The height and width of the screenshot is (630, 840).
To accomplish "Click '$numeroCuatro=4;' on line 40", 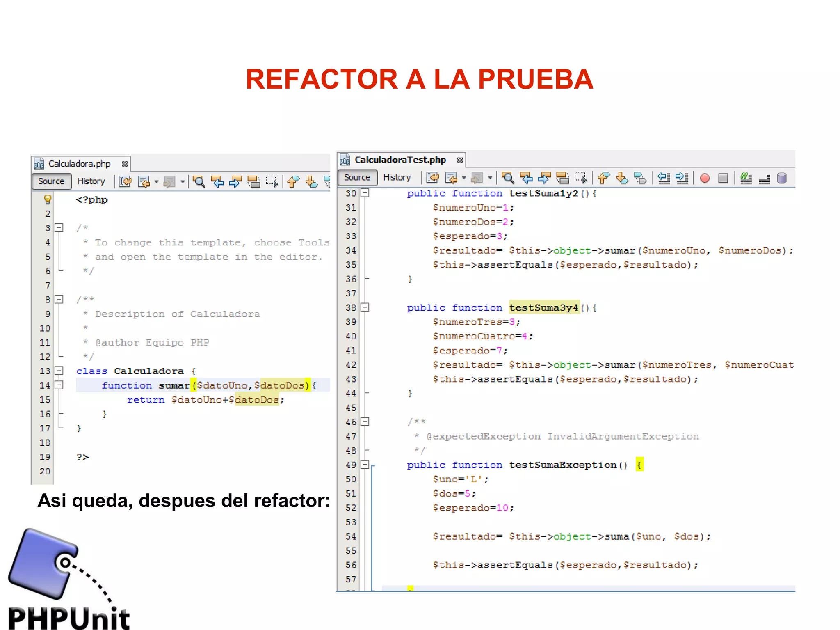I will pyautogui.click(x=483, y=336).
